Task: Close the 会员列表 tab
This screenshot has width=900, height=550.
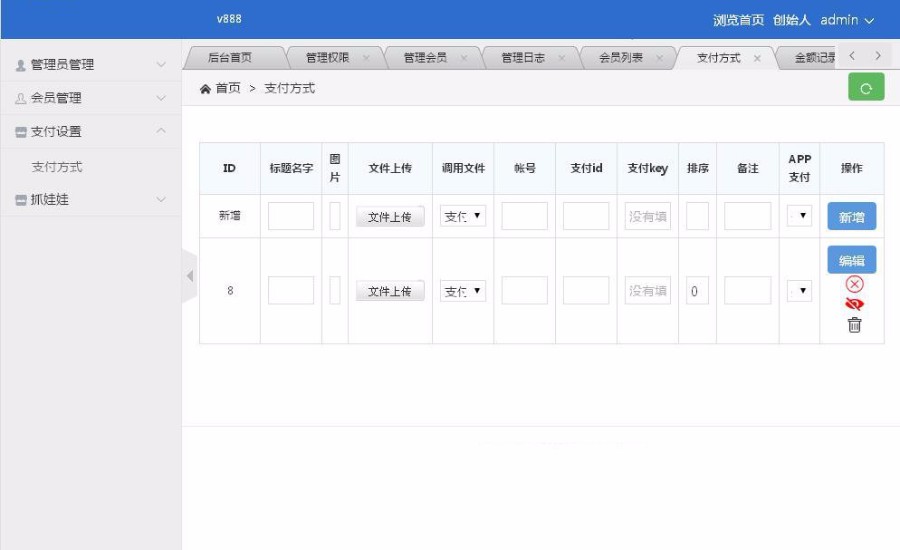Action: (x=660, y=58)
